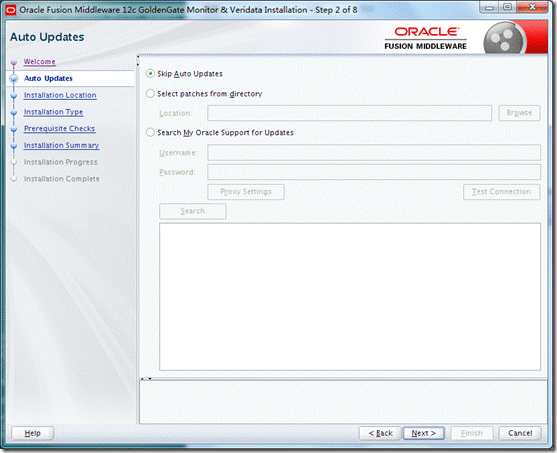The image size is (557, 453).
Task: Click the Installation Progress step label
Action: pos(60,162)
